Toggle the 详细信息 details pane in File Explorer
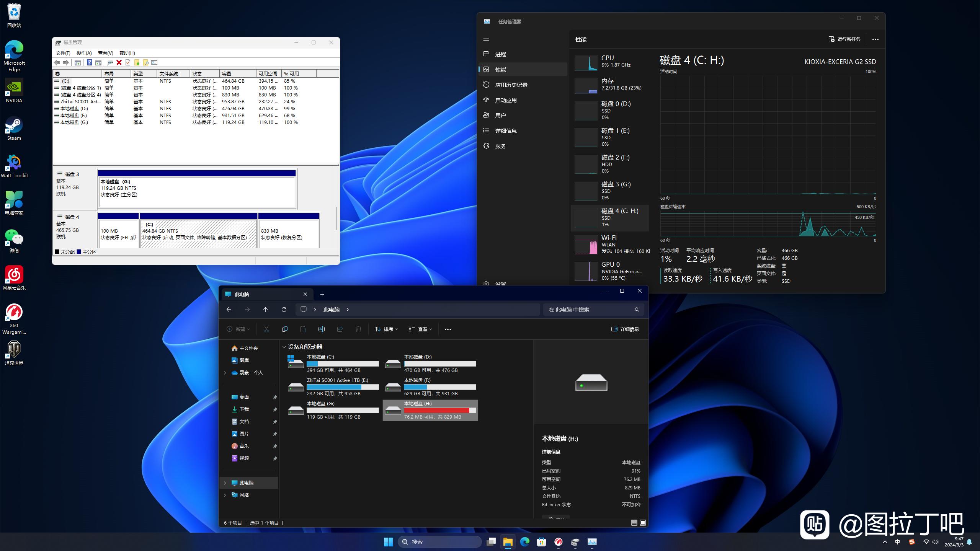980x551 pixels. [x=625, y=329]
